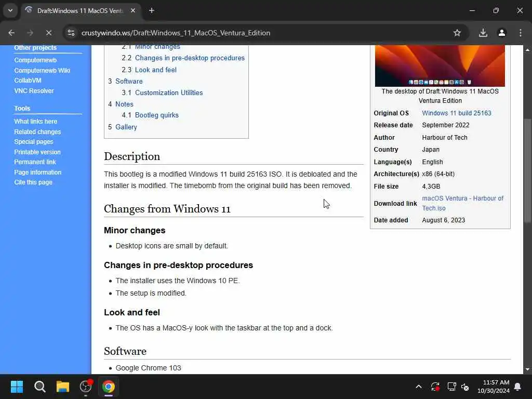Jump to 2.2 Changes in pre-desktop procedures
Viewport: 532px width, 399px height.
tap(183, 58)
